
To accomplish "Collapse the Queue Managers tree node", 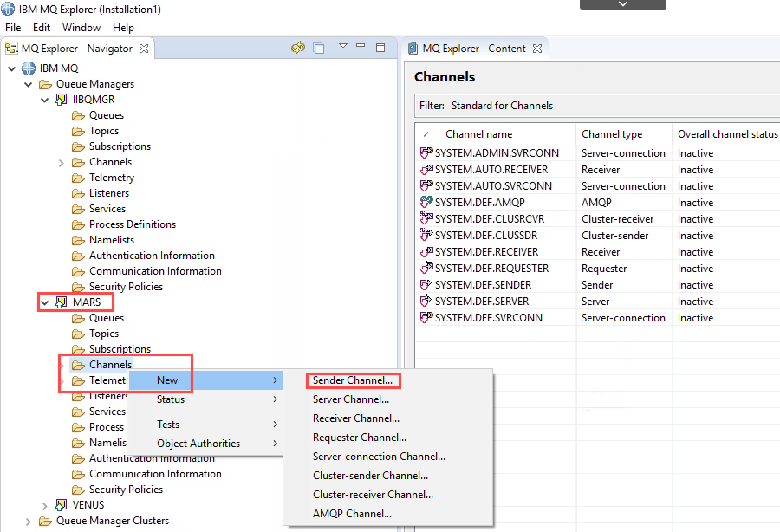I will tap(29, 85).
